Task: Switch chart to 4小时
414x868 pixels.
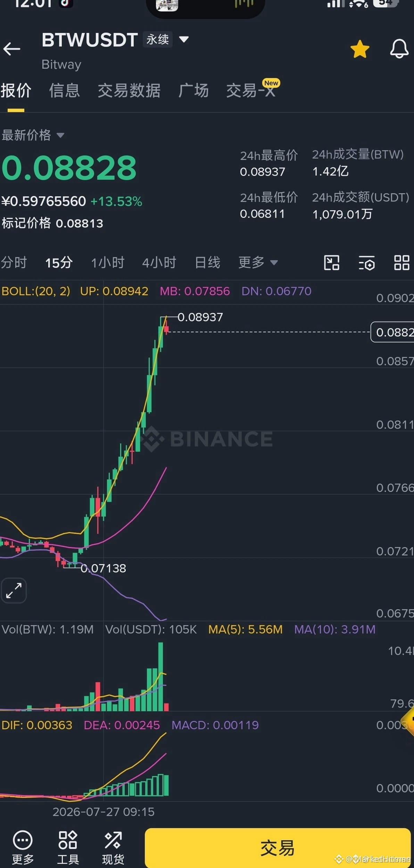Action: pos(159,262)
